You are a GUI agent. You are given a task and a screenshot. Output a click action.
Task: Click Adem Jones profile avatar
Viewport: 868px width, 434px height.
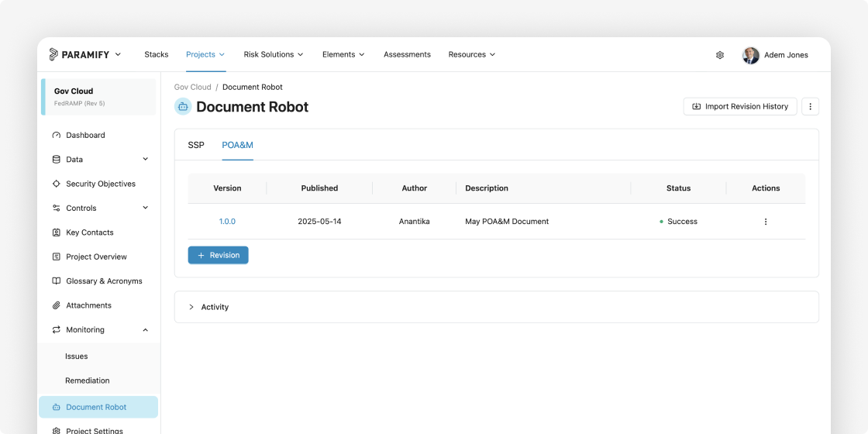(x=751, y=55)
